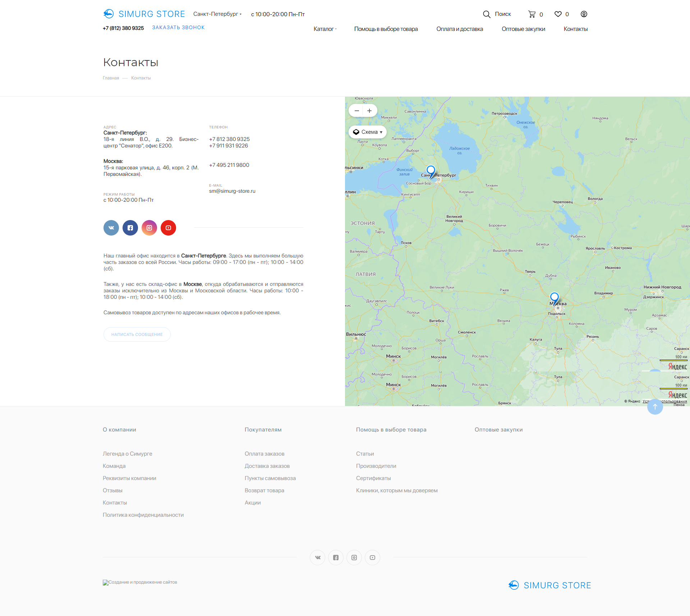The height and width of the screenshot is (616, 690).
Task: Zoom out the map with minus button
Action: [356, 111]
